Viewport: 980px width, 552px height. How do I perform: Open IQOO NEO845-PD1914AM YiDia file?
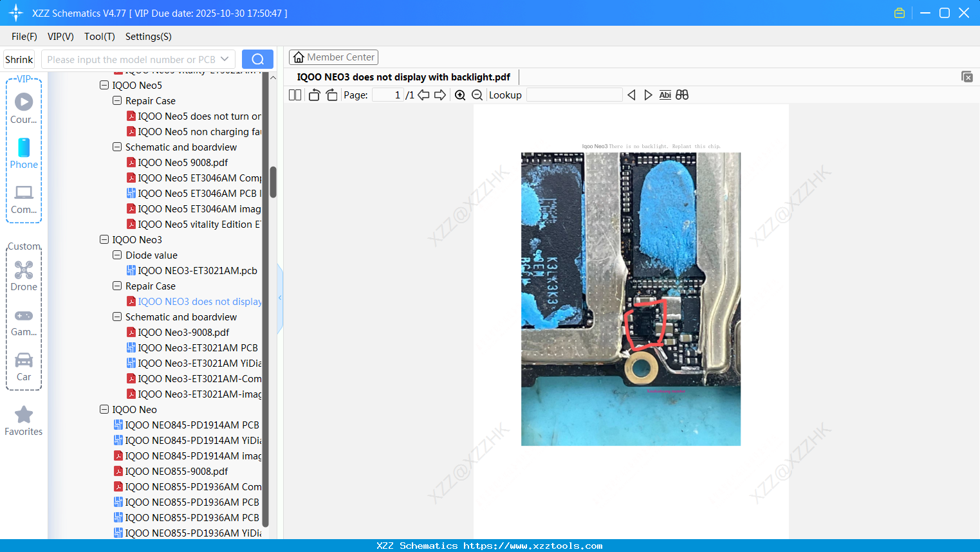[187, 440]
